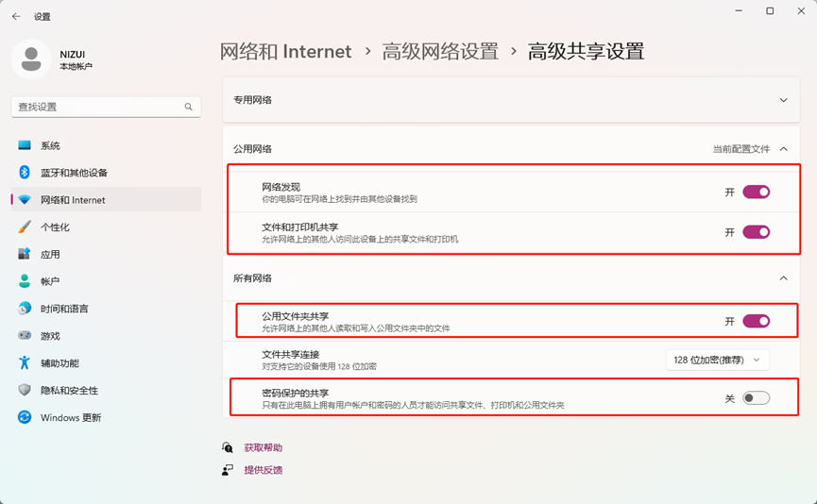Click the 辅助功能 accessibility icon
The width and height of the screenshot is (817, 504).
click(x=25, y=362)
